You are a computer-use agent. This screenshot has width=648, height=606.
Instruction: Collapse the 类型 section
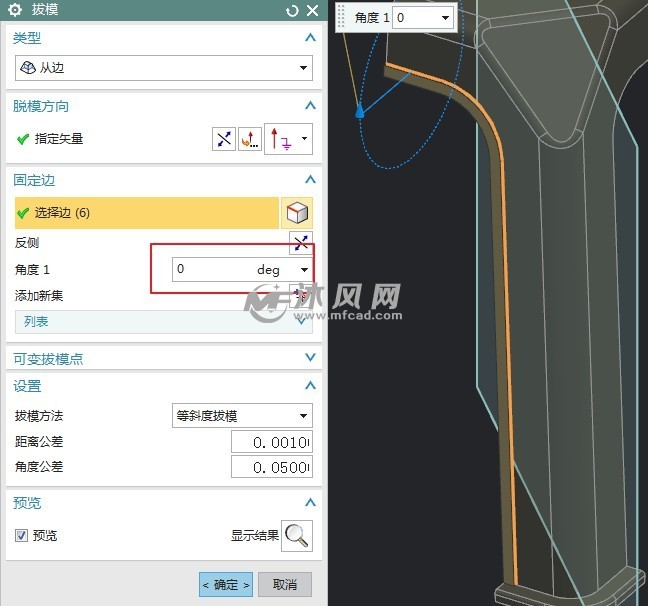pyautogui.click(x=310, y=38)
